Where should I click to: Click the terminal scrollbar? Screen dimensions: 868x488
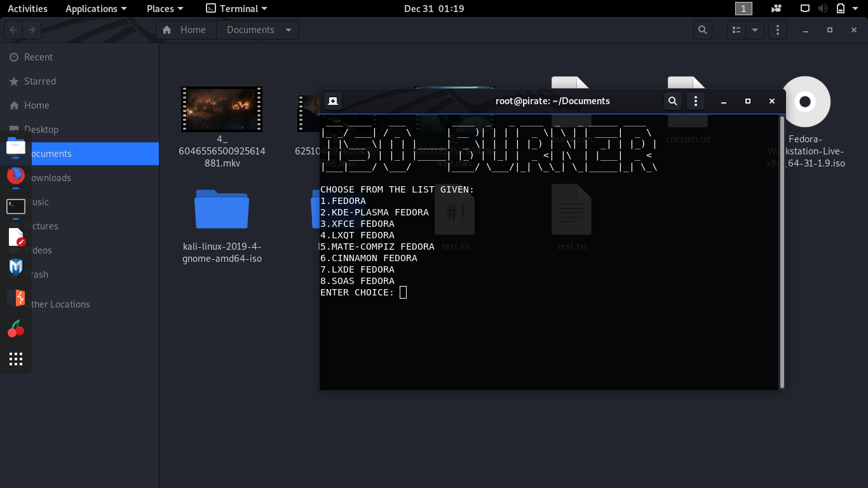pos(782,252)
